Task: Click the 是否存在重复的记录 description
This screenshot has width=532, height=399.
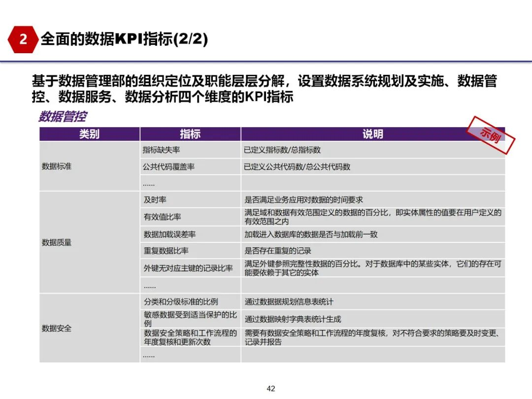Action: (373, 251)
